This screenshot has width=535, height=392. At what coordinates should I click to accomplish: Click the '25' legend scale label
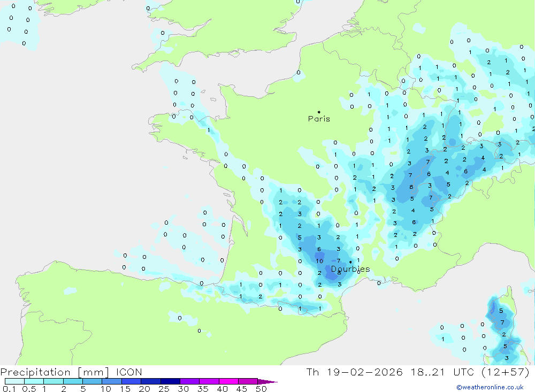pos(164,389)
